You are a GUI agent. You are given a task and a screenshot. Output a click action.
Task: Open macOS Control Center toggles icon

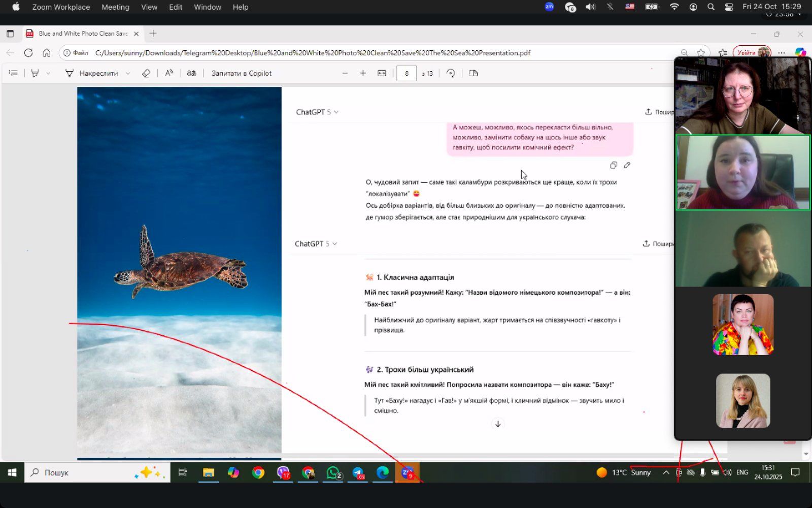tap(729, 7)
